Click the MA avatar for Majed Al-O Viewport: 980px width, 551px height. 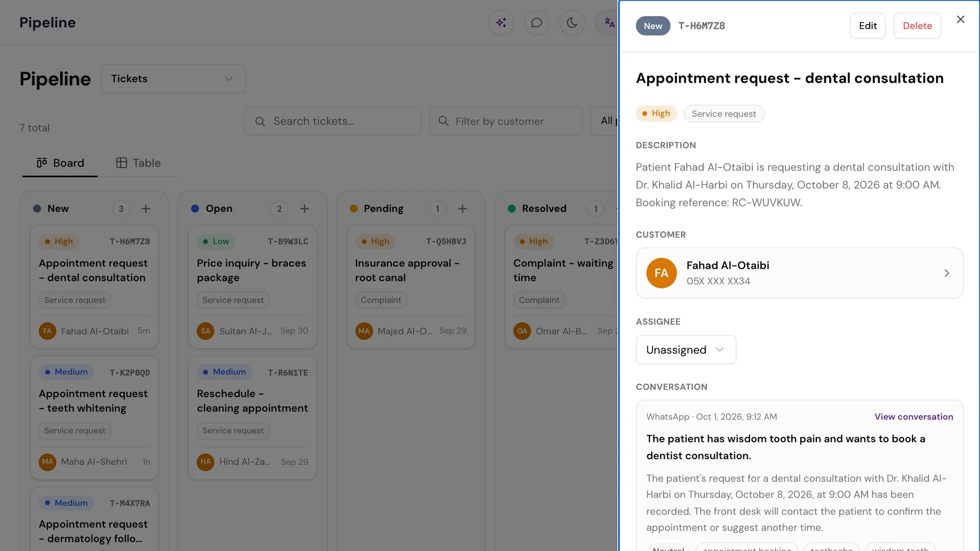364,331
